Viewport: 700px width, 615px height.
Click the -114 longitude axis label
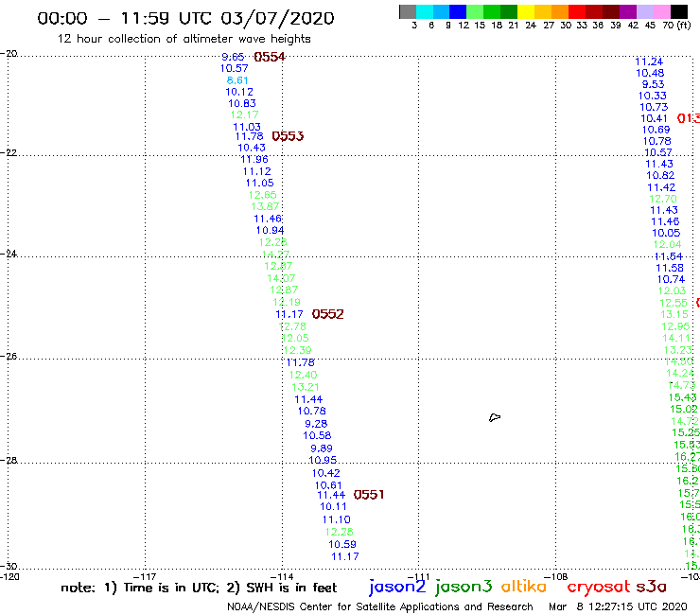[x=284, y=576]
